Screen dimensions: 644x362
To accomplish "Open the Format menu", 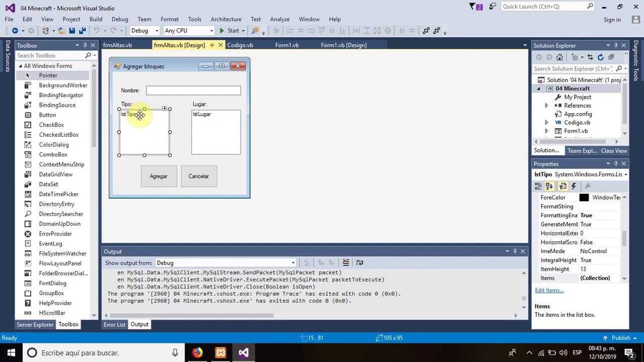I will click(x=170, y=19).
